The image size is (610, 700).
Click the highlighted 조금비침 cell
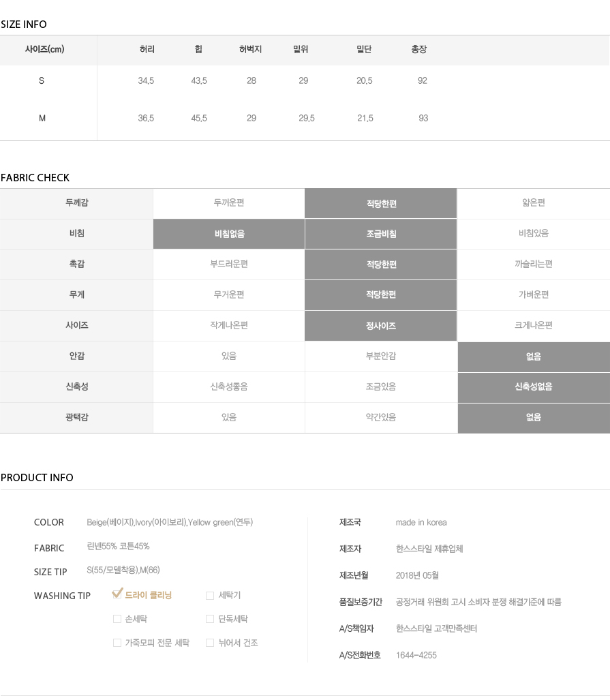tap(381, 234)
